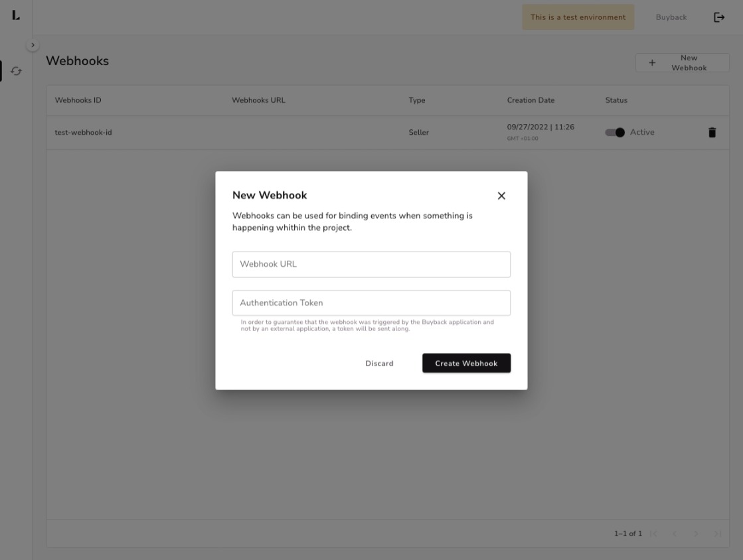The image size is (743, 560).
Task: Click the Create Webhook button
Action: (x=466, y=364)
